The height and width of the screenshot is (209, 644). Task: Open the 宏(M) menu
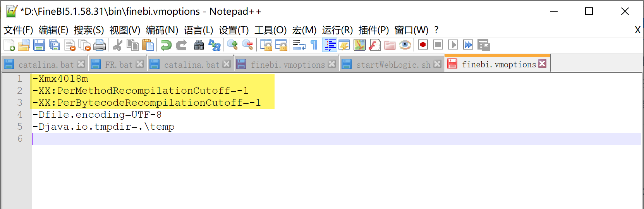tap(304, 30)
